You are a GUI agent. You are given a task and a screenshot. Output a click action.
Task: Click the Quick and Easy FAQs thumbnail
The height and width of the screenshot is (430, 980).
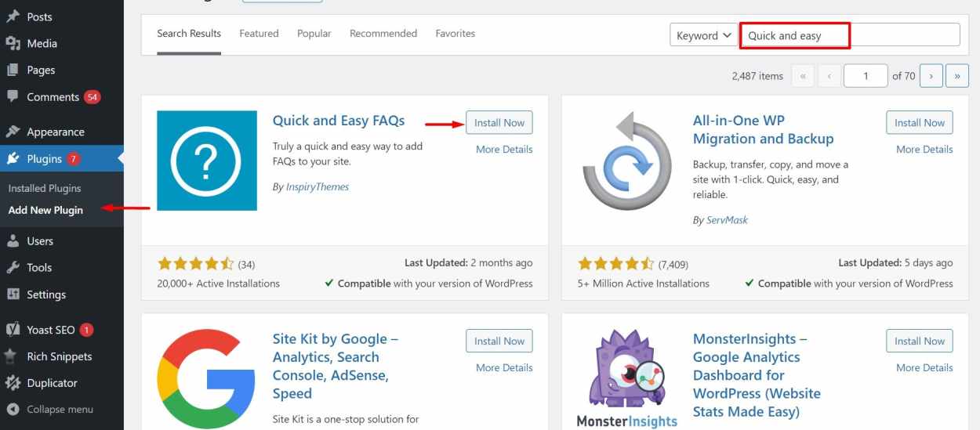tap(207, 161)
